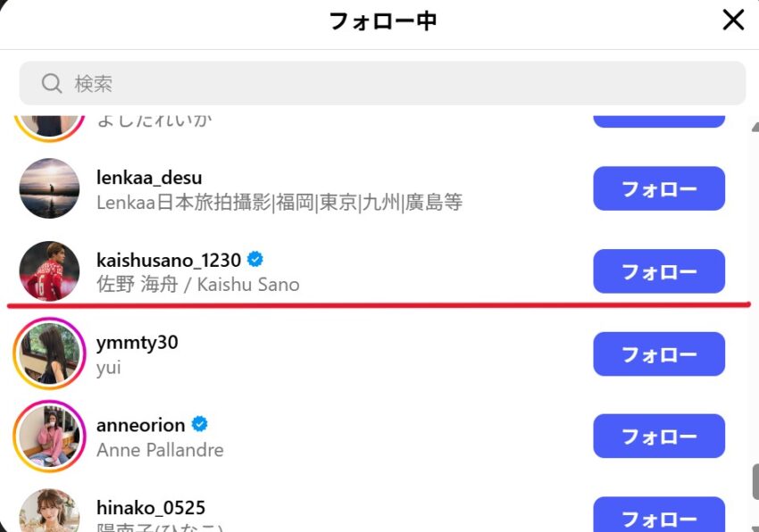Close the フォロー中 dialog with X

pos(733,21)
